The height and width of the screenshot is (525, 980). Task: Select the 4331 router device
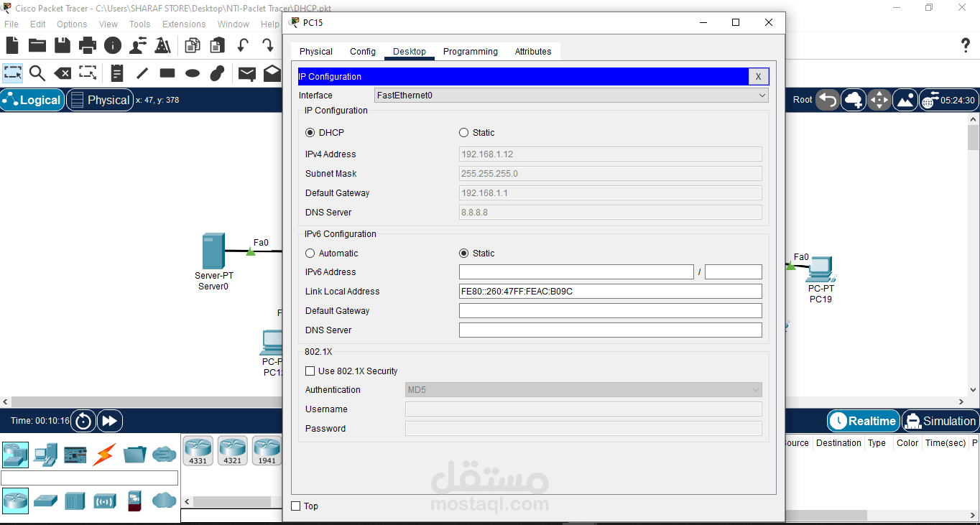(x=198, y=450)
